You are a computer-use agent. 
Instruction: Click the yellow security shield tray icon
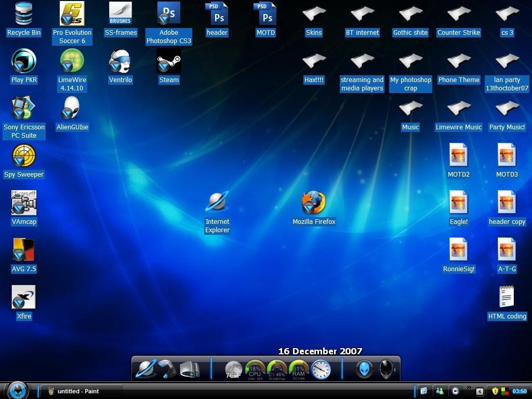495,391
